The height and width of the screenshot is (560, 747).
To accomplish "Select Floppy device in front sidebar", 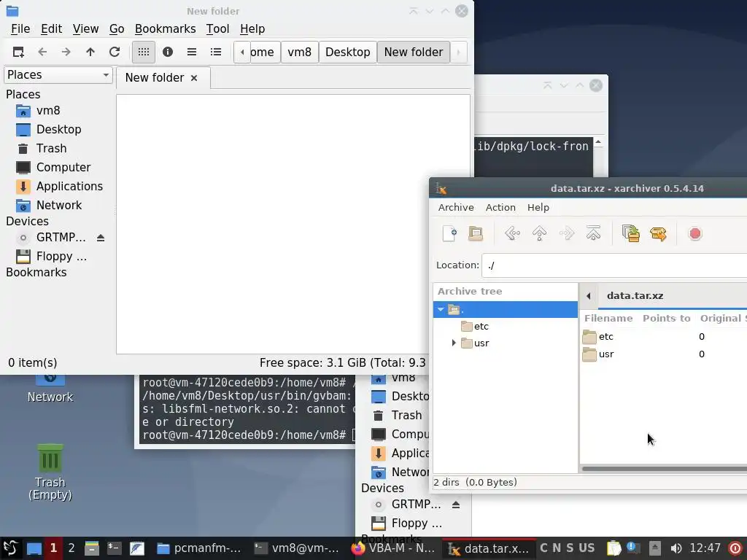I will click(61, 256).
